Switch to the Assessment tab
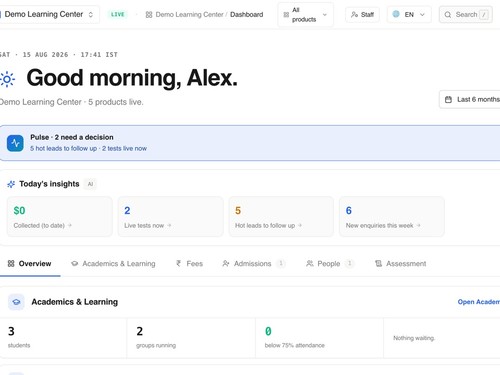The width and height of the screenshot is (500, 375). coord(400,264)
